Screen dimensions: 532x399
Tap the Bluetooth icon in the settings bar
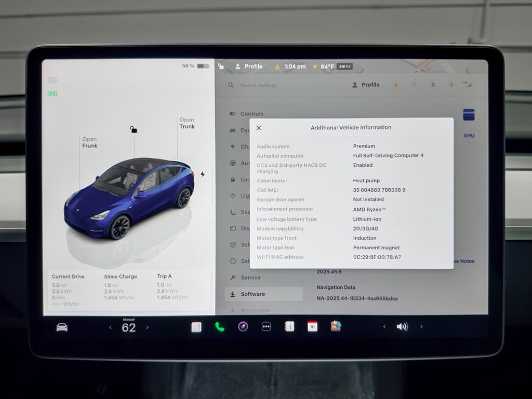(x=450, y=85)
